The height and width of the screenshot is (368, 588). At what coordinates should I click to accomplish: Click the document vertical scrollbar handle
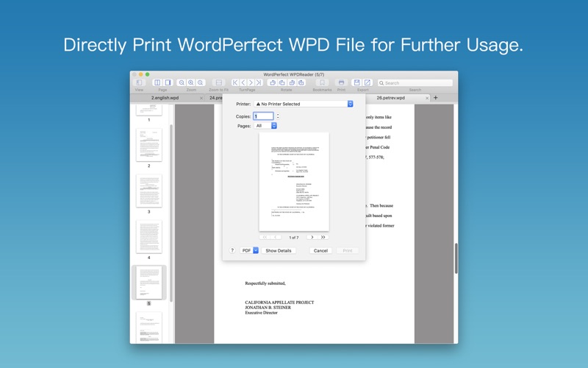coord(456,258)
